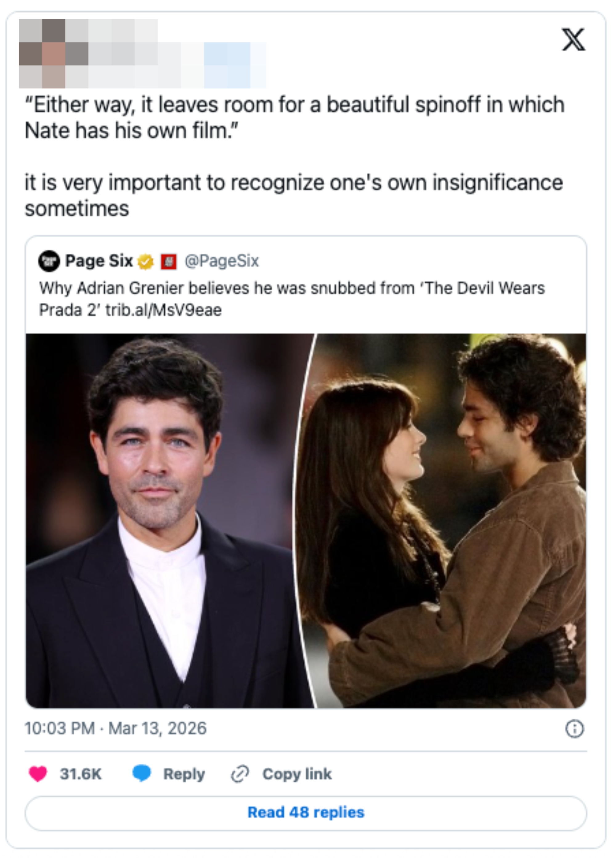Image resolution: width=616 pixels, height=858 pixels.
Task: Click the 31.6K likes count
Action: (x=81, y=774)
